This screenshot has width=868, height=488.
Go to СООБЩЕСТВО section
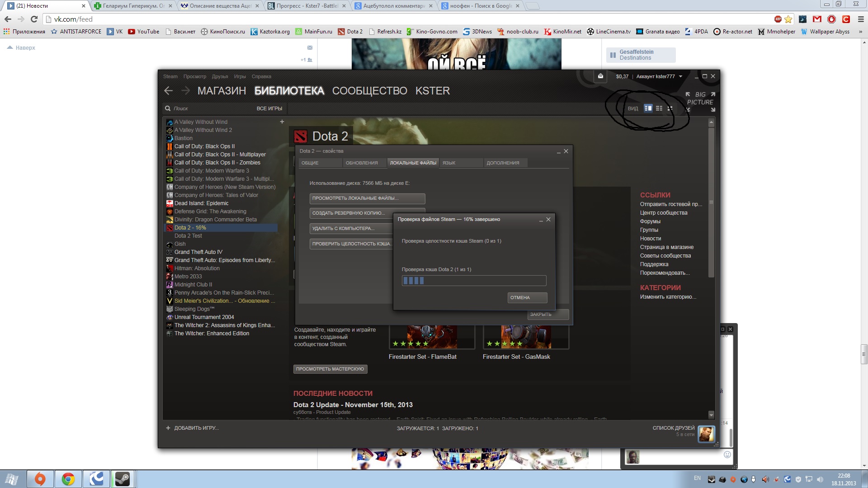[x=370, y=91]
